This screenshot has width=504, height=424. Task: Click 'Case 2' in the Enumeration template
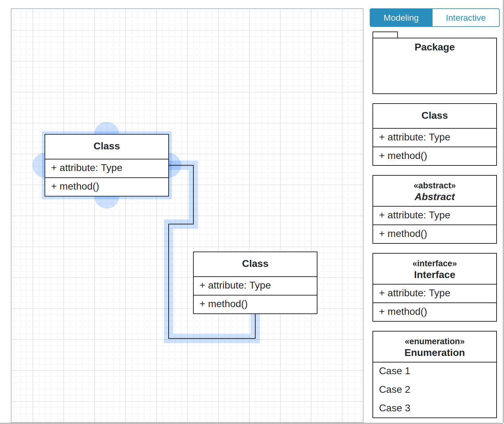click(434, 390)
